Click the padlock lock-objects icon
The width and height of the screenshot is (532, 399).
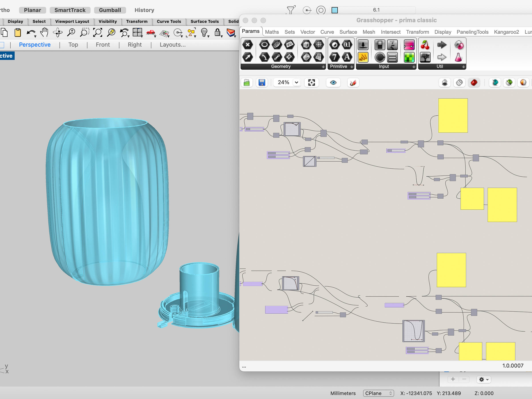click(x=218, y=32)
